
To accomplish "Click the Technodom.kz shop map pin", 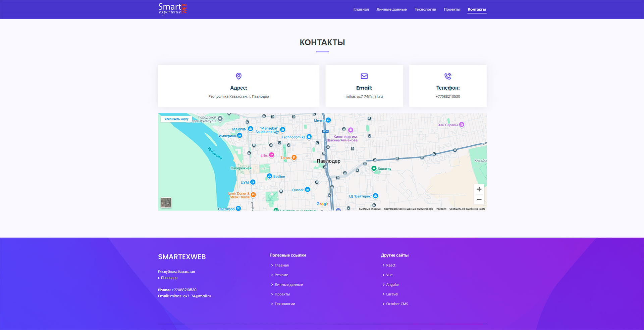I will (309, 137).
